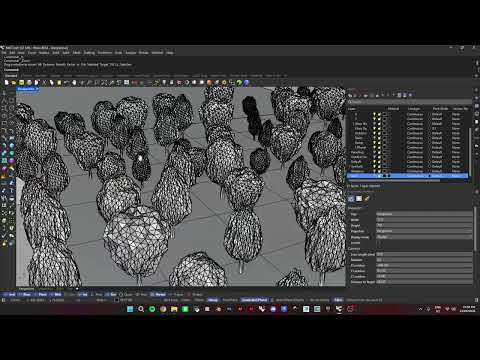Image resolution: width=480 pixels, height=360 pixels.
Task: Toggle Ortho in status bar
Action: [186, 300]
